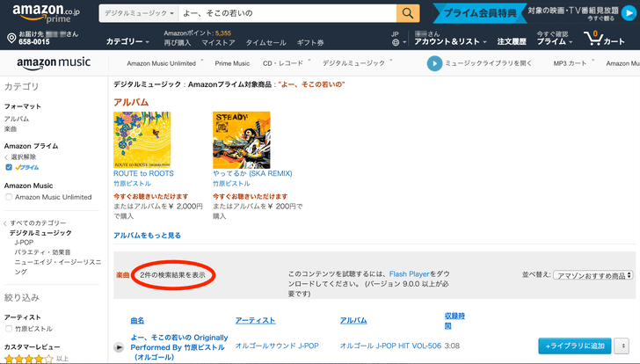Click the Prime logo filter badge

pyautogui.click(x=27, y=167)
